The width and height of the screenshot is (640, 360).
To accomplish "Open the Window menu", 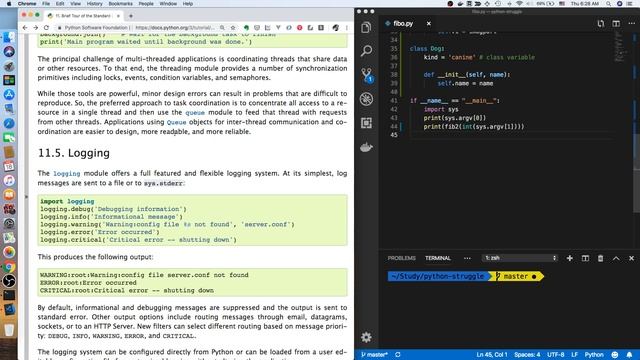I will click(x=168, y=4).
